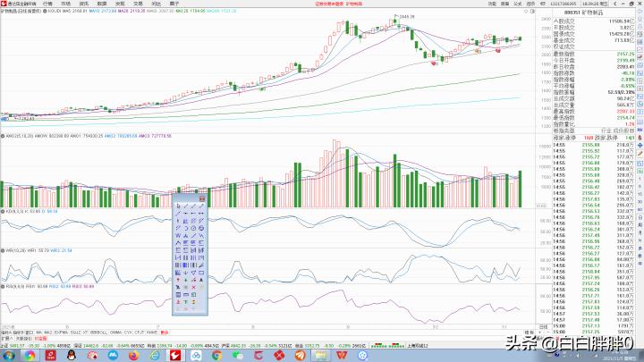
Task: Click 公式 in the top-right toolbar
Action: coord(518,4)
